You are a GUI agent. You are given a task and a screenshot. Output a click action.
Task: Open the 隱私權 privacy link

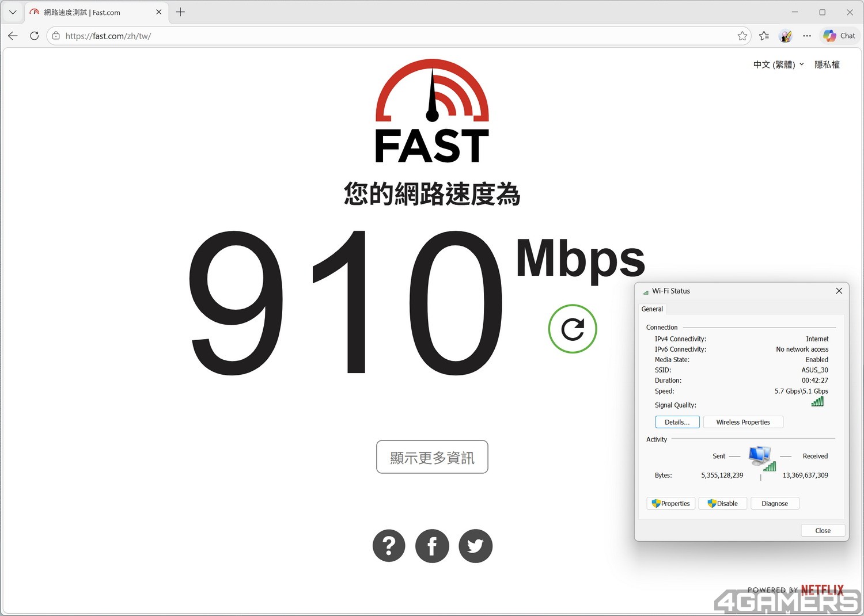click(x=827, y=64)
